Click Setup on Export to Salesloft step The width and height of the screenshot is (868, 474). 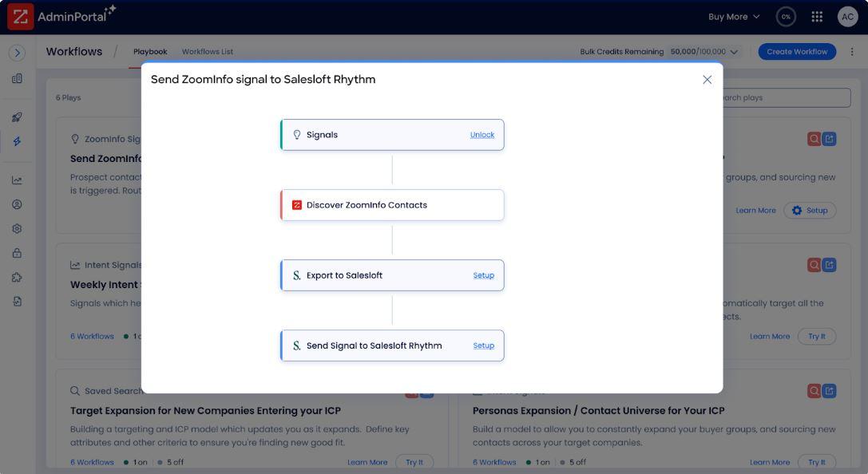coord(483,275)
